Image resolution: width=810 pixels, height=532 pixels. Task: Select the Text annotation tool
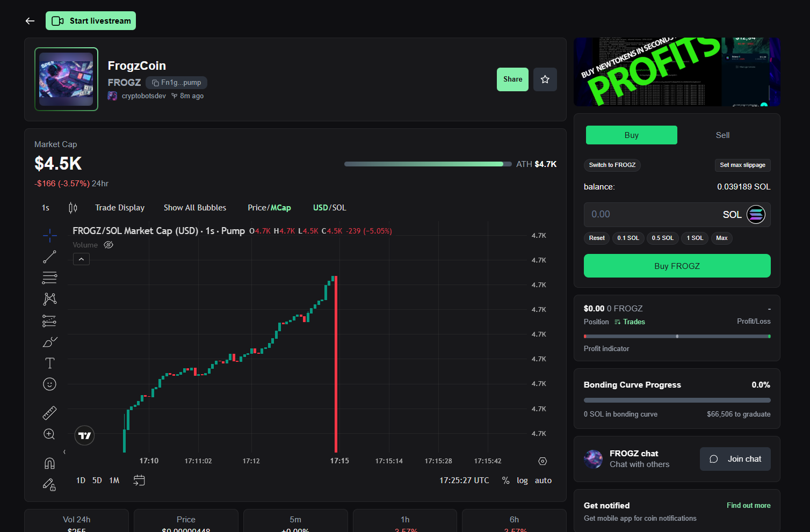point(49,363)
